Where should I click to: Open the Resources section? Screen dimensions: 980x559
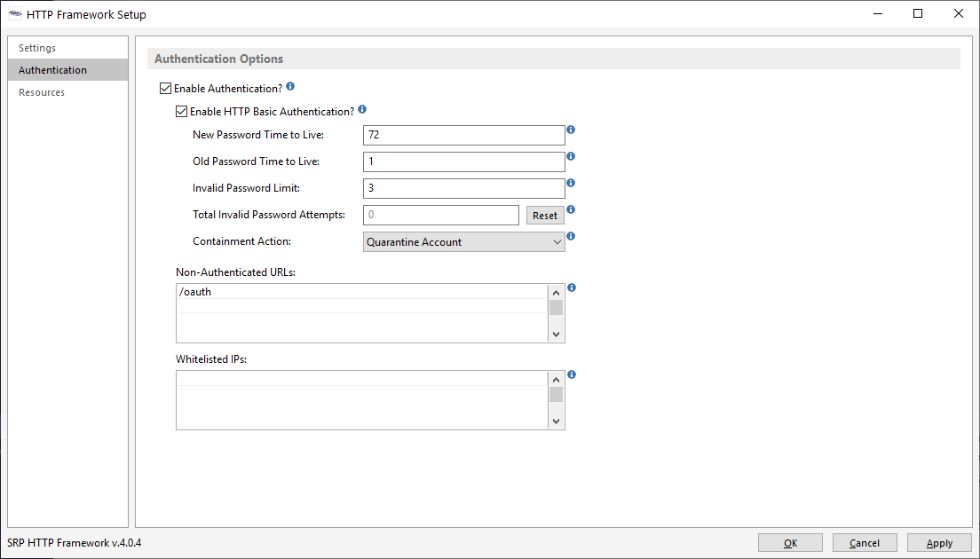click(42, 92)
